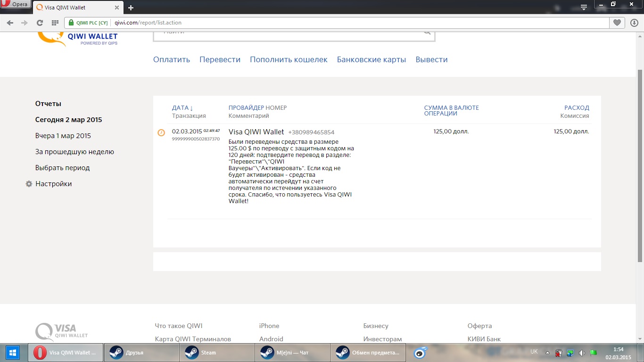
Task: Sort transactions by ДАТА column
Action: [x=182, y=107]
